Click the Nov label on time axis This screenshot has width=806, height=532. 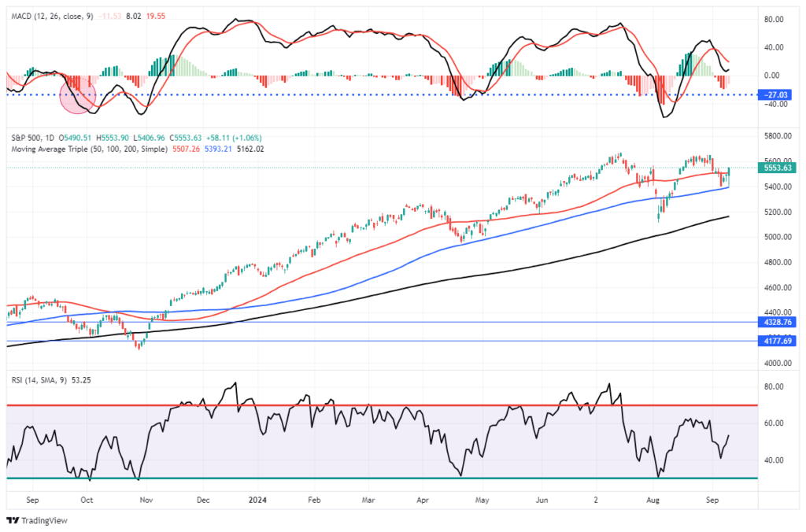click(x=145, y=499)
